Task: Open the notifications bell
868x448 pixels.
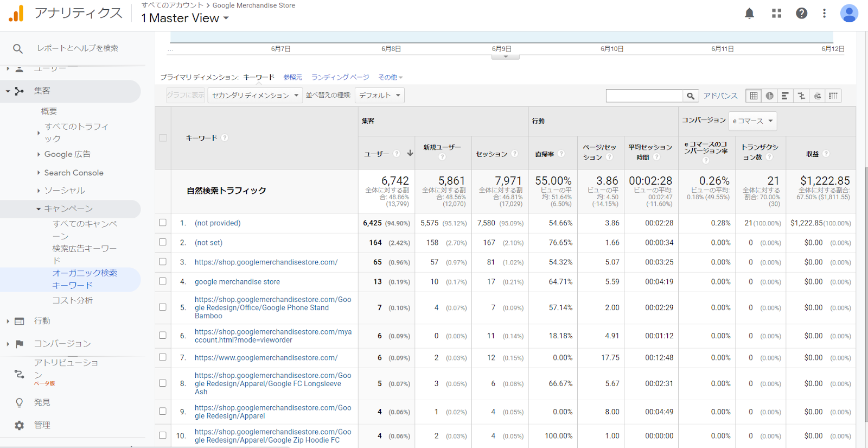Action: 749,14
